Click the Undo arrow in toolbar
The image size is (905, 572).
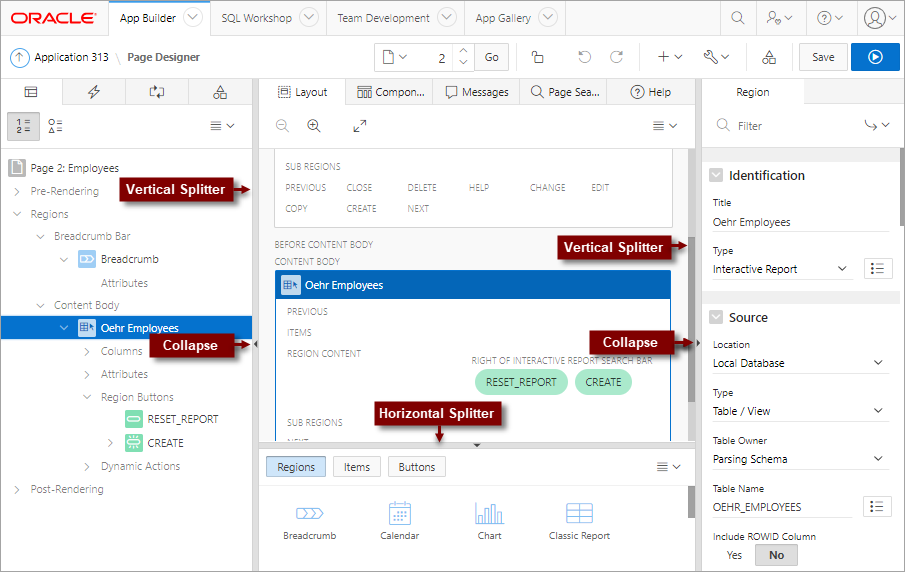click(x=585, y=57)
